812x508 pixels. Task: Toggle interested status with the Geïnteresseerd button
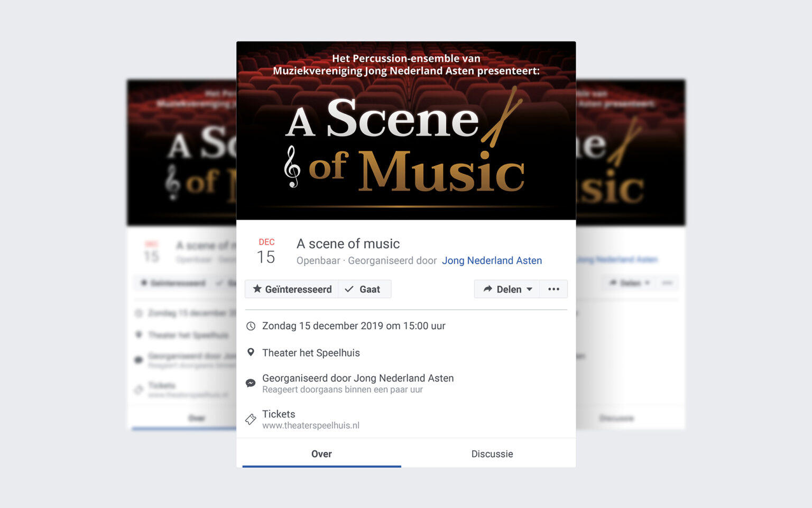pos(291,289)
